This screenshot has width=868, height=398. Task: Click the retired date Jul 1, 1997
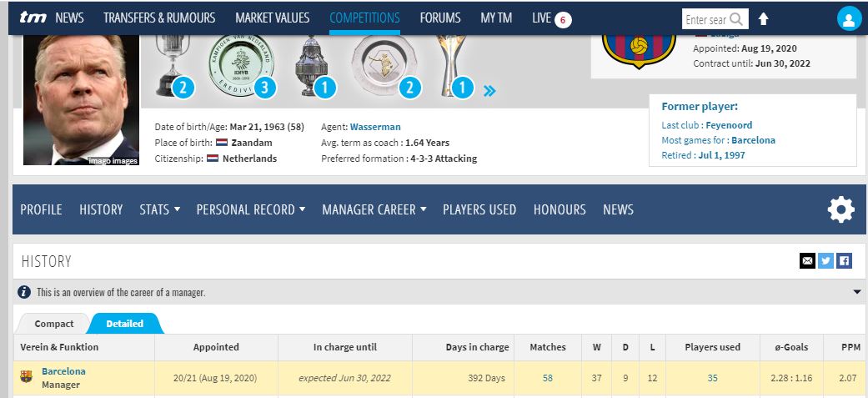point(721,155)
